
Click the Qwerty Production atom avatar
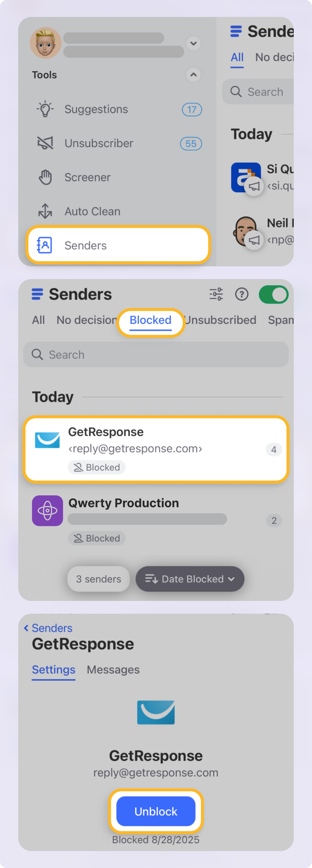pos(47,511)
